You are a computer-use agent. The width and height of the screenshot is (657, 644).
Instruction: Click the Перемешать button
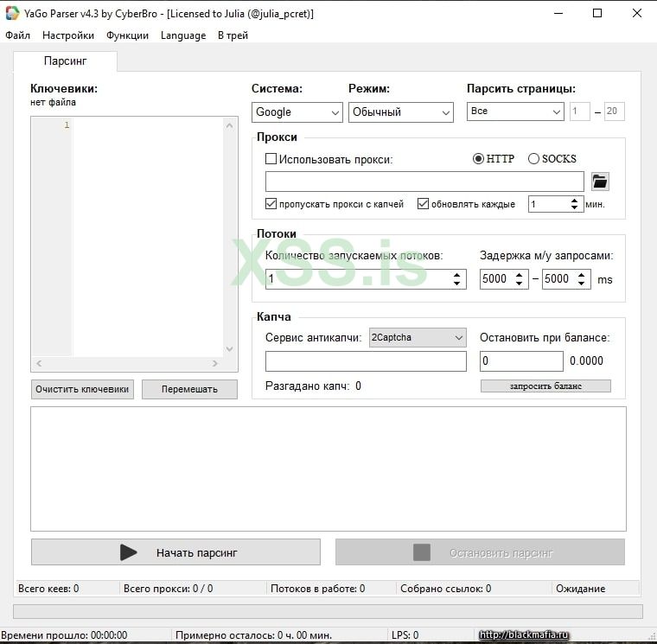(189, 389)
